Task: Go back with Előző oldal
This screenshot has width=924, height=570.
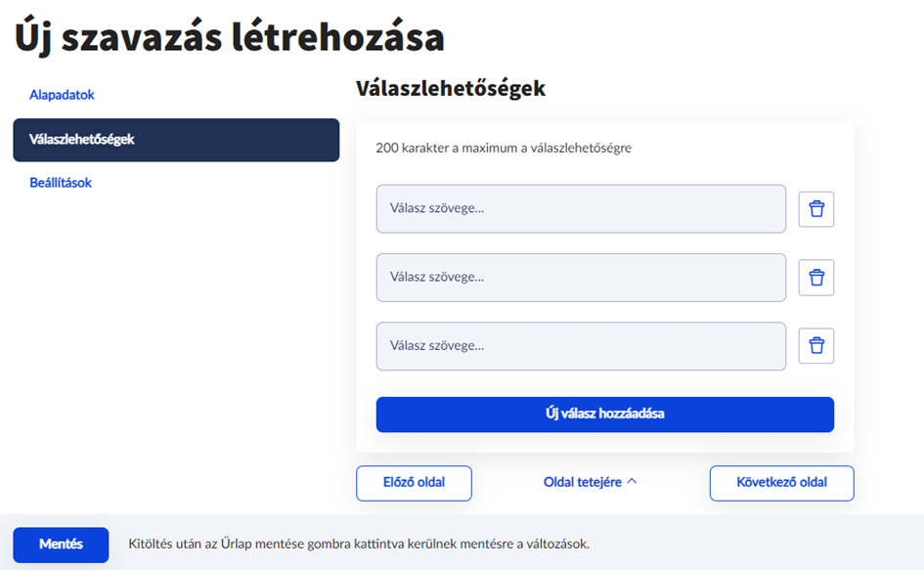Action: [x=414, y=483]
